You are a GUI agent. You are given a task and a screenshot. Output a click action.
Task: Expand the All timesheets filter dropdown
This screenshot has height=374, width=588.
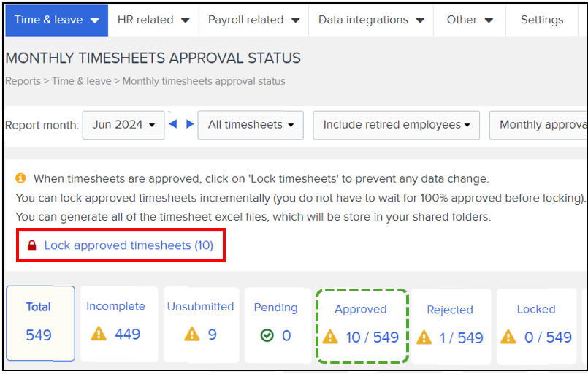tap(251, 125)
